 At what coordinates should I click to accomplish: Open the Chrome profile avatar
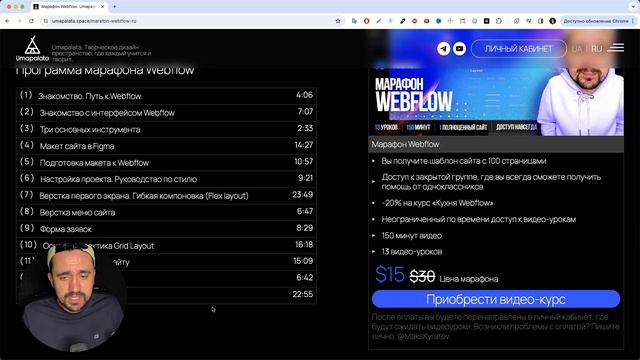[x=553, y=21]
